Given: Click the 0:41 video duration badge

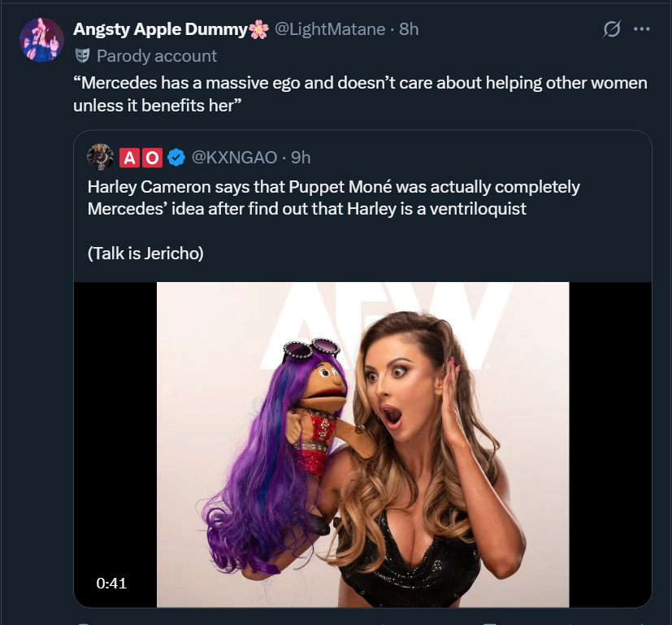Looking at the screenshot, I should coord(111,583).
